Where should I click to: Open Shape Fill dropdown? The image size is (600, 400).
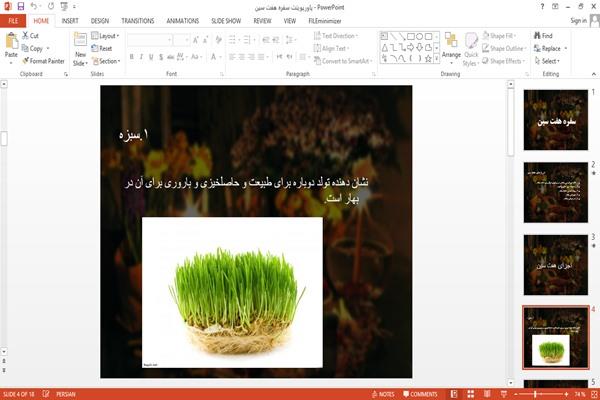(x=499, y=36)
